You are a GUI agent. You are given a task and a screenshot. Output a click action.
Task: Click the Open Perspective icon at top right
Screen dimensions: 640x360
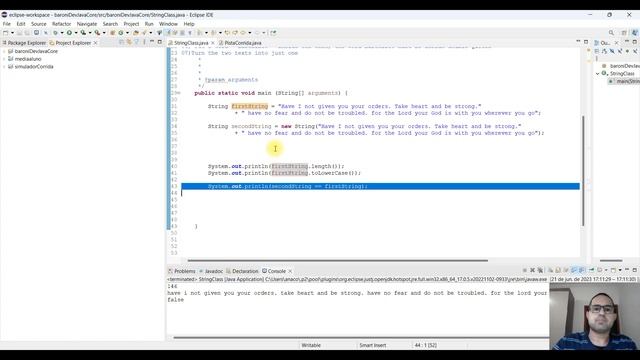pos(623,33)
